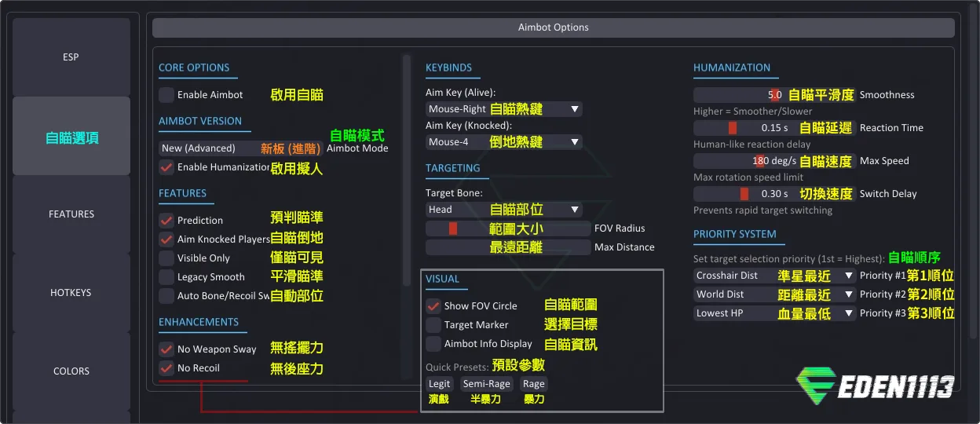Enable the Target Marker checkbox
The height and width of the screenshot is (424, 980).
click(433, 325)
